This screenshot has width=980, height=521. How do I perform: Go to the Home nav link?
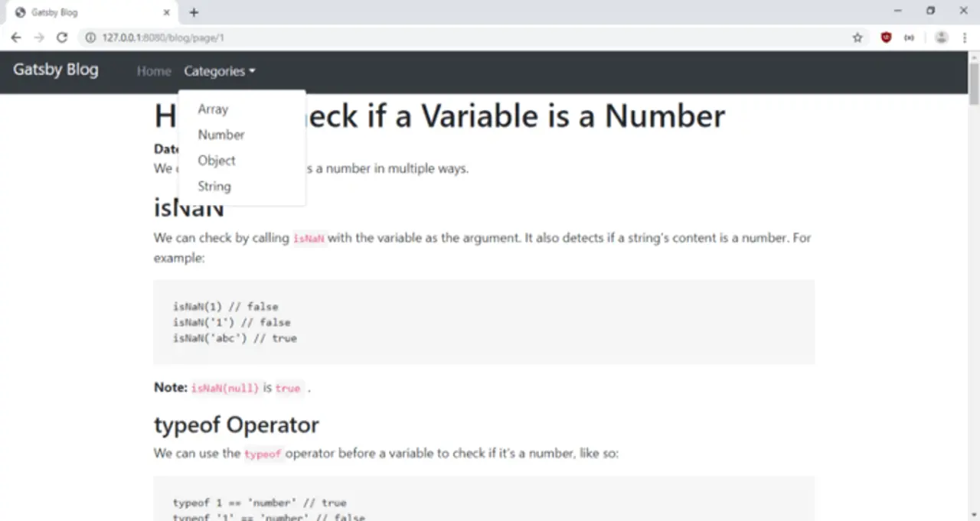pos(154,71)
